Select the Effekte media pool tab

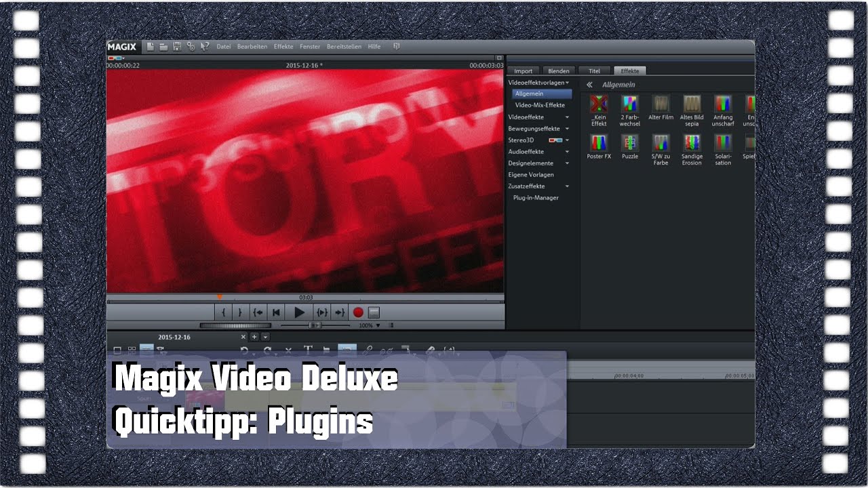630,70
